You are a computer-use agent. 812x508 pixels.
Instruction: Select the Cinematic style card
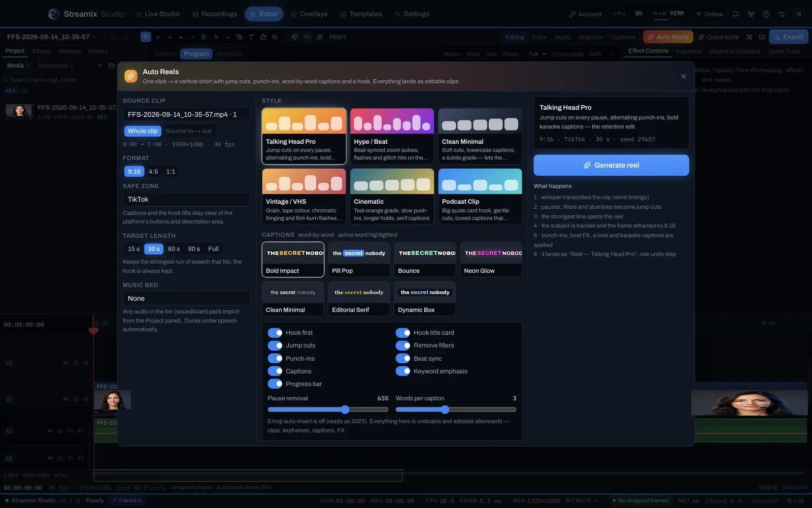[392, 196]
